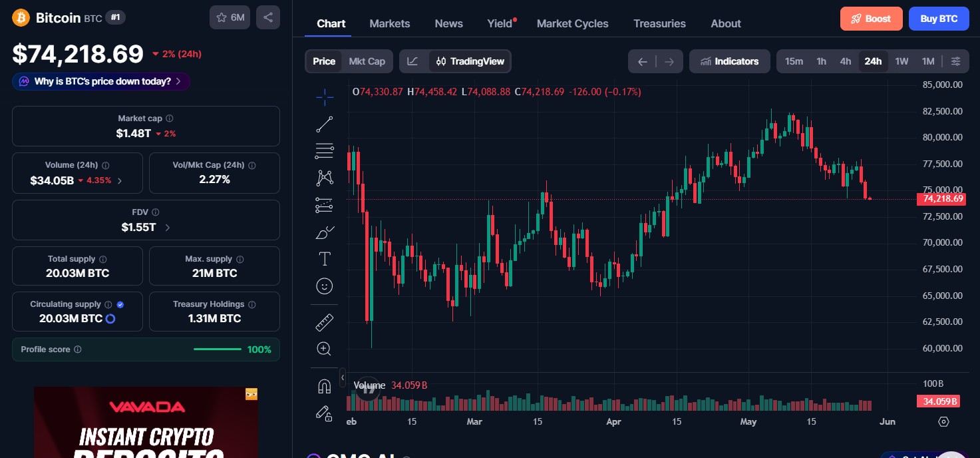Collapse the drawing toolbar arrow
The width and height of the screenshot is (980, 458).
pyautogui.click(x=343, y=377)
